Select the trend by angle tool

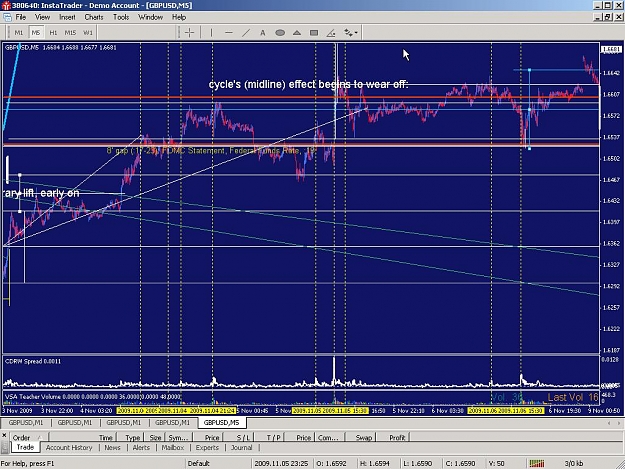331,33
